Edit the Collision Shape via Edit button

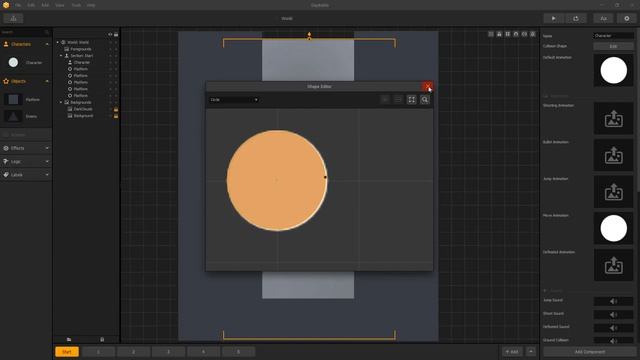(613, 47)
